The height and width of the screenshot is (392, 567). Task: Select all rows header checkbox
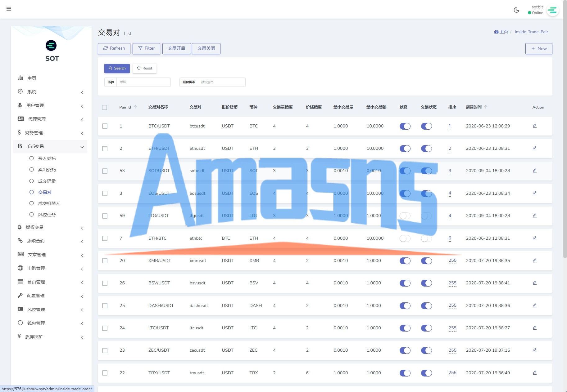[x=105, y=107]
